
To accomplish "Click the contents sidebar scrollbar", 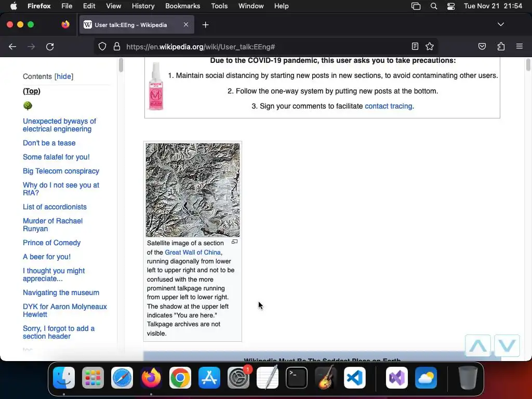I will [x=121, y=65].
